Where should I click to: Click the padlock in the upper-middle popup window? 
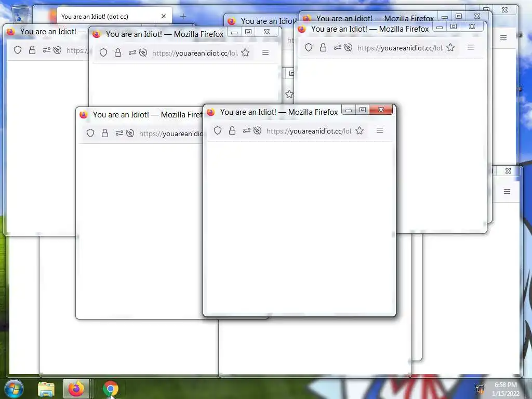[118, 52]
